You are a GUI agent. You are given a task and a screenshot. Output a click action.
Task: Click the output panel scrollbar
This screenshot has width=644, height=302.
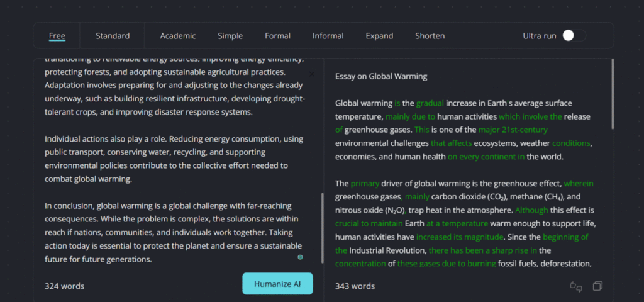[613, 94]
